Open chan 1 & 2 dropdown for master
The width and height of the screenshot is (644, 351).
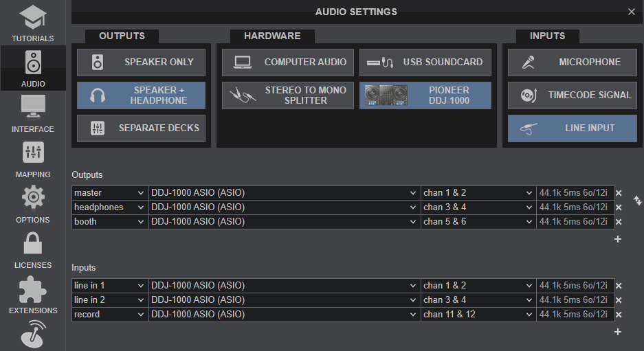tap(478, 193)
